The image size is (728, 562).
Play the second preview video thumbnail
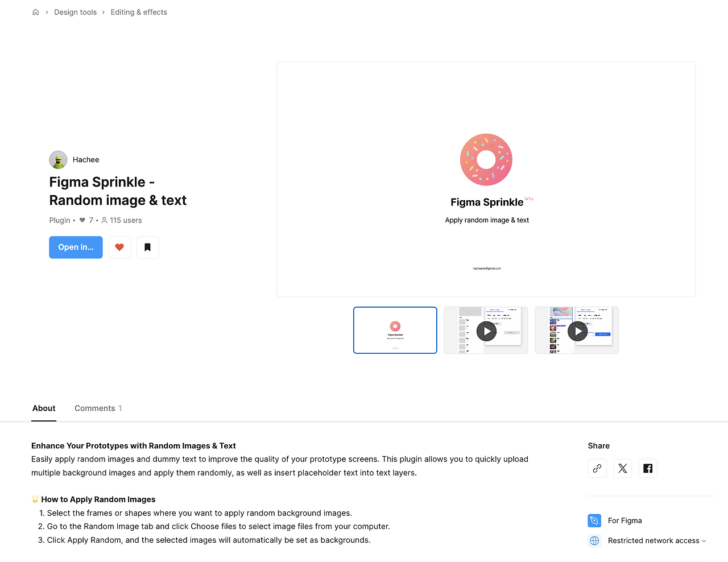tap(486, 331)
